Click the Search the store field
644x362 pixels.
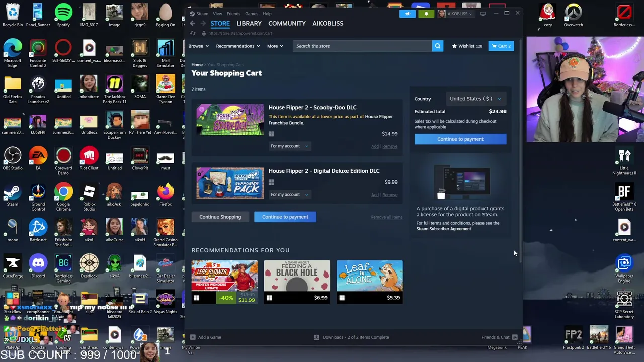coord(362,46)
